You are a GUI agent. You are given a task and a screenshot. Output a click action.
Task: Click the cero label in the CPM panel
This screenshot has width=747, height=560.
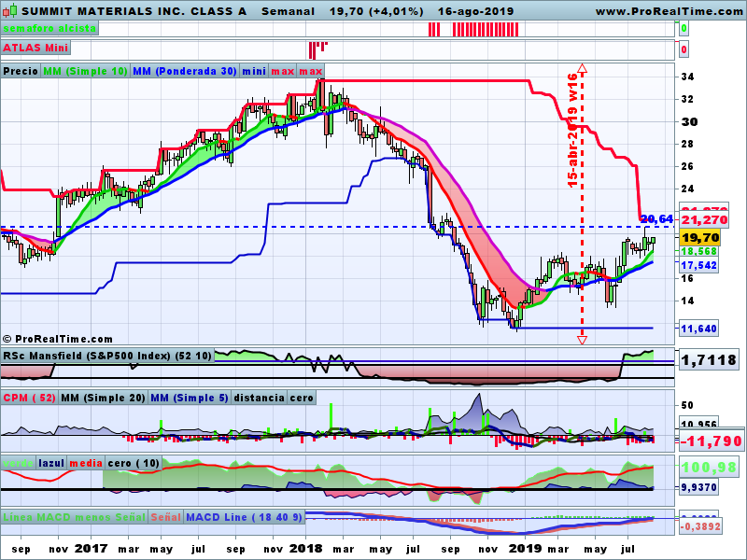pos(302,398)
